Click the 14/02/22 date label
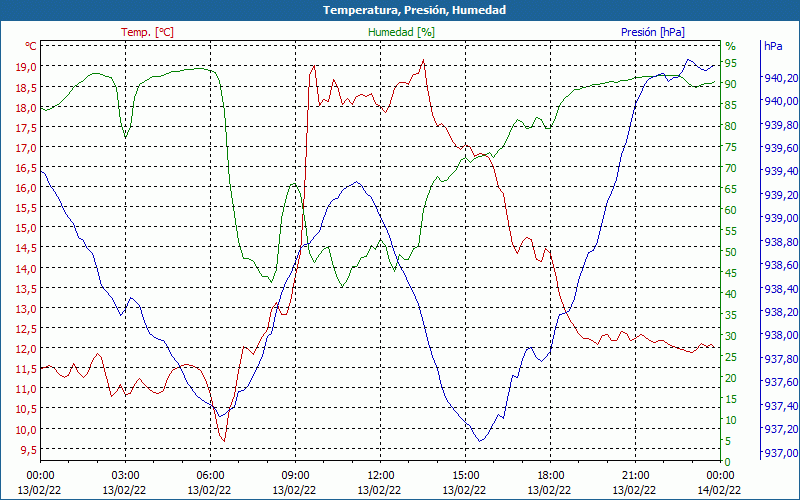Image resolution: width=800 pixels, height=500 pixels. coord(719,490)
